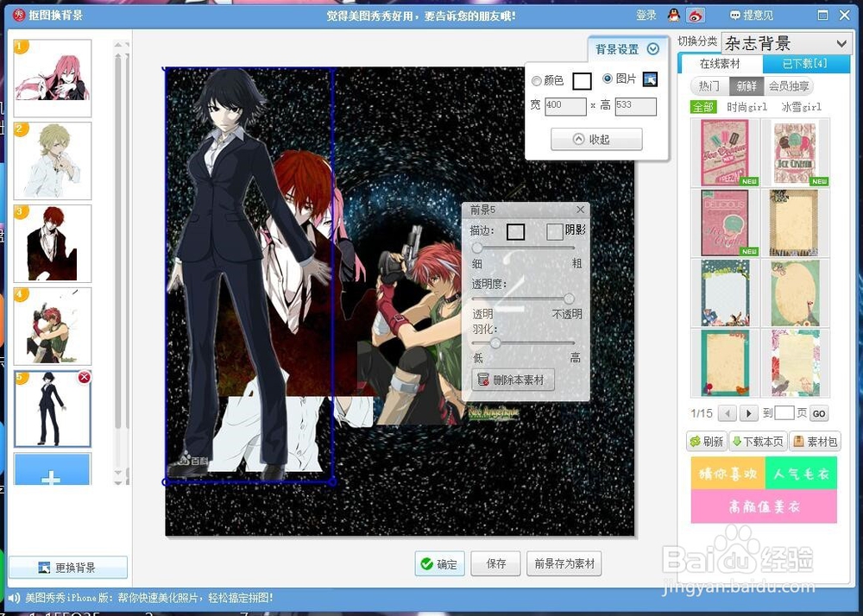863x616 pixels.
Task: Choose the red ice cream poster background
Action: point(725,153)
